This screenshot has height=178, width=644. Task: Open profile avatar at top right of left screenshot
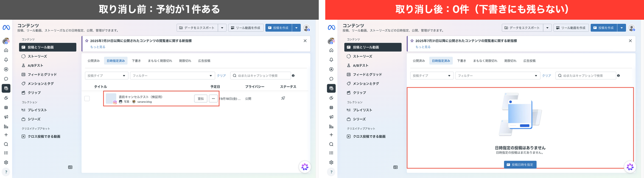coord(307,28)
